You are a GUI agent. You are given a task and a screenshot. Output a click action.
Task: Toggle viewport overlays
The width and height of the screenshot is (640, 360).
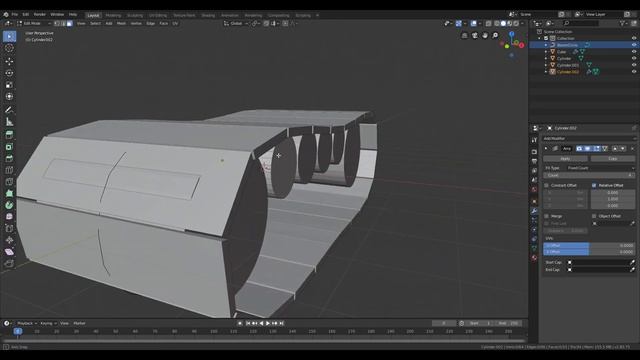click(x=473, y=24)
